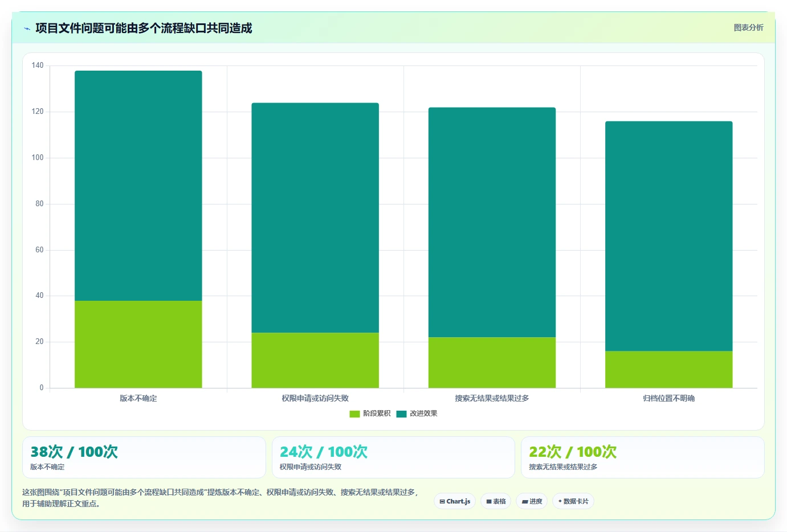Click the y-axis value 60
The image size is (787, 532).
point(39,249)
